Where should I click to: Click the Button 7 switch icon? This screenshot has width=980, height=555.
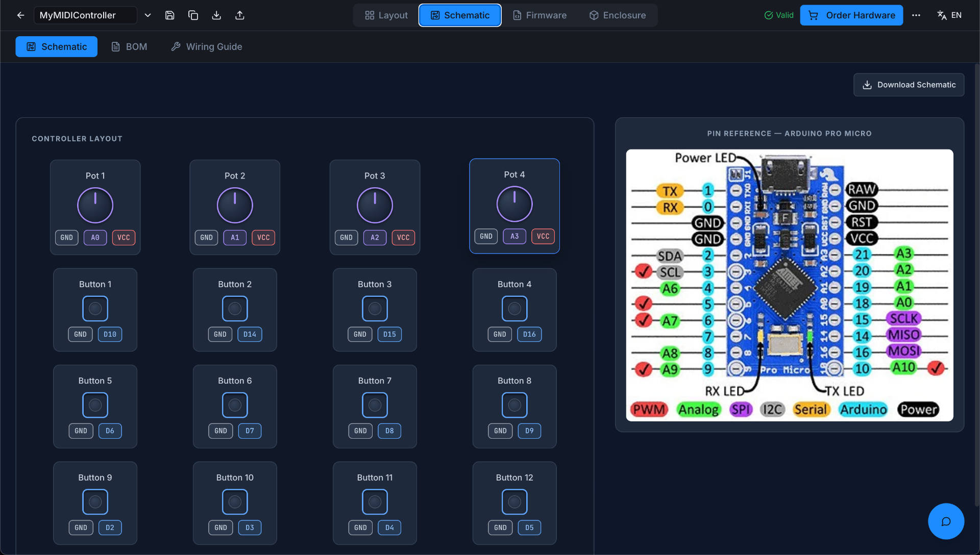[375, 405]
